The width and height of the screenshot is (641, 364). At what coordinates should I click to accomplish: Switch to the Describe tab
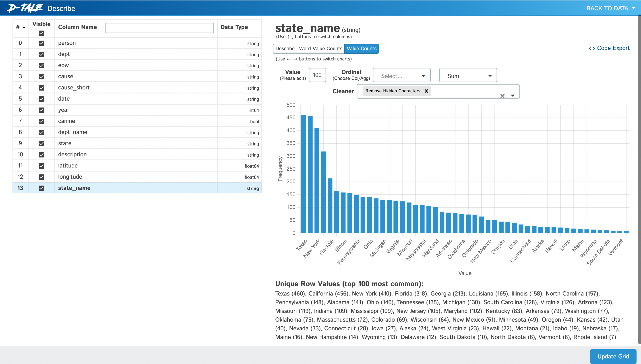285,48
